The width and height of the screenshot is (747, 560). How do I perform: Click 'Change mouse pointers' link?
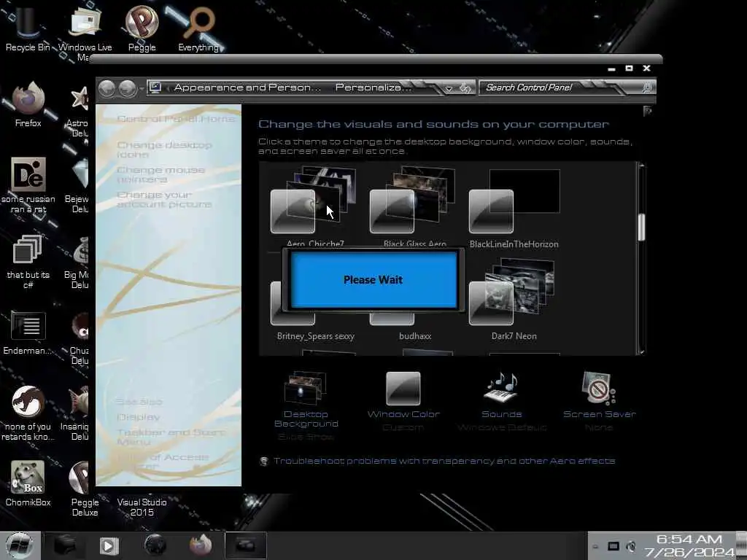160,174
